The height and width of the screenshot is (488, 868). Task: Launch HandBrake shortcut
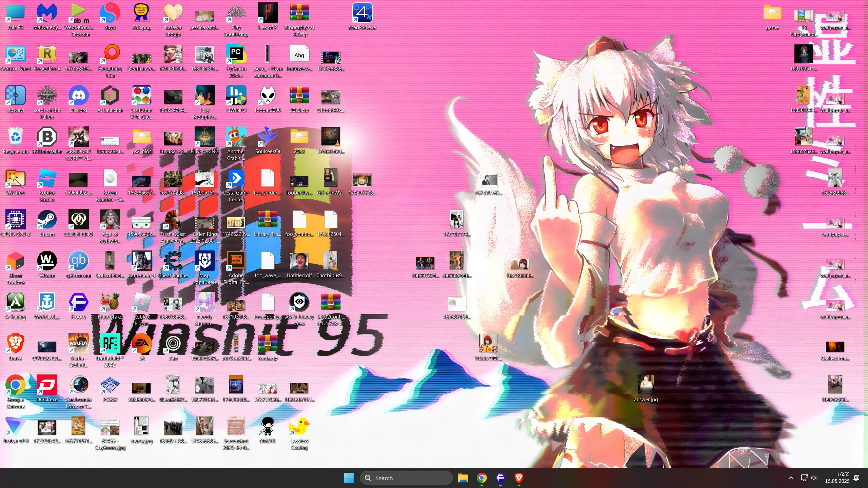(x=110, y=306)
